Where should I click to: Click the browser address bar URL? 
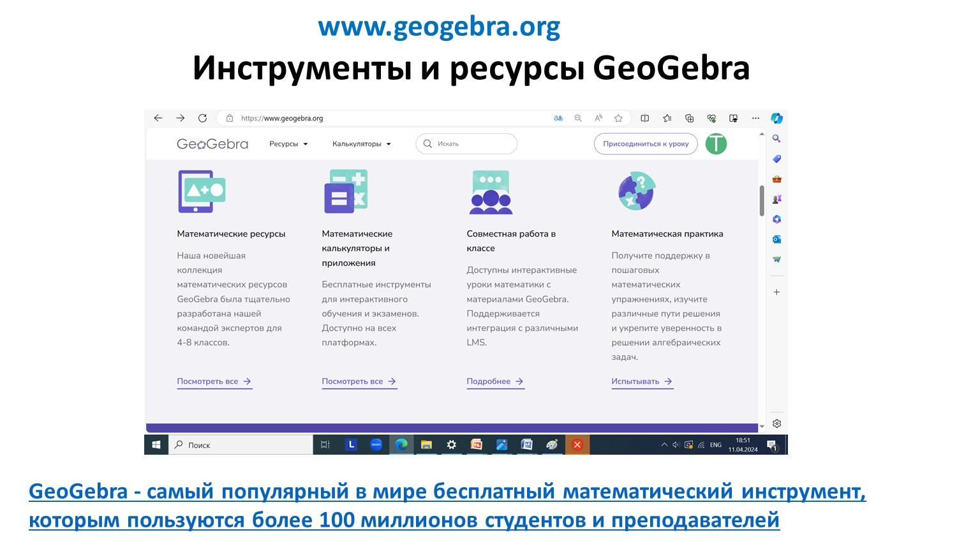282,118
